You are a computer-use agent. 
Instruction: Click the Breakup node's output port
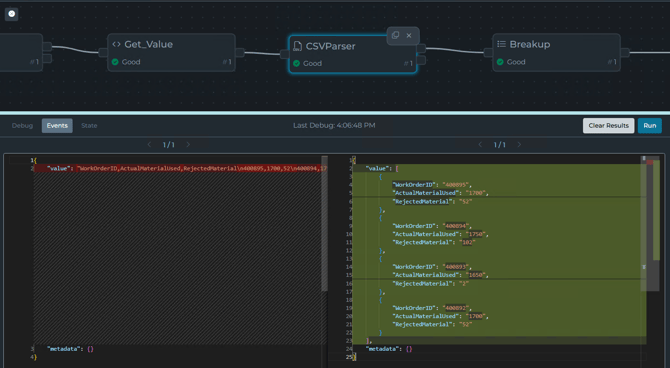625,53
